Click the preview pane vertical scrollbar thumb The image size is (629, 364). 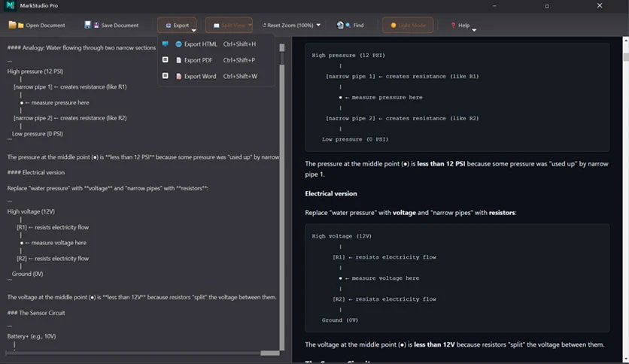click(626, 56)
